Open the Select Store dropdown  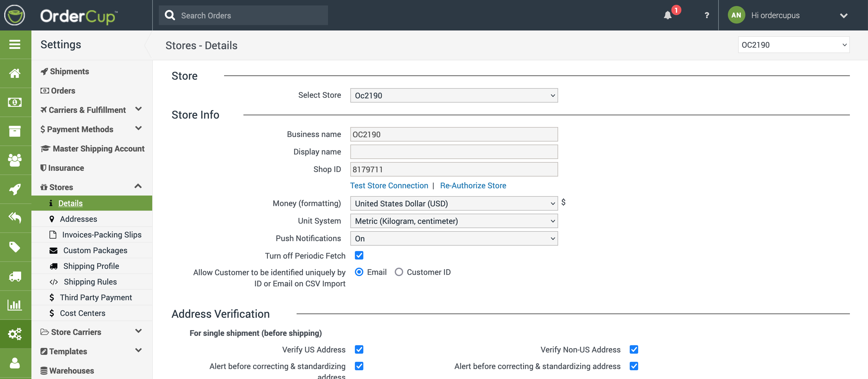454,96
